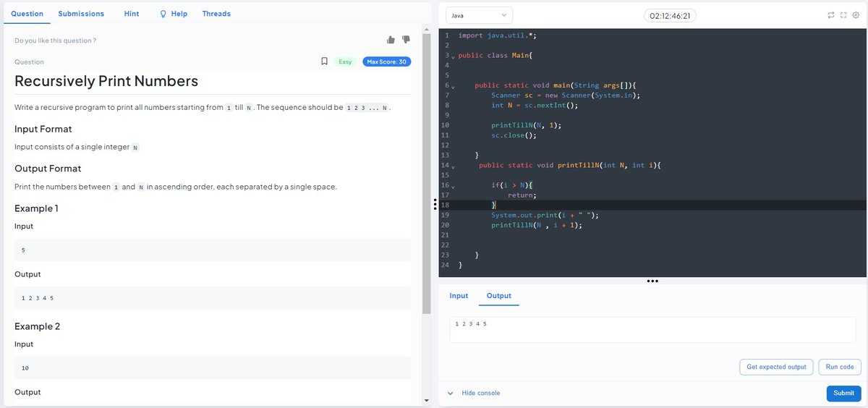Open the Submissions tab
Screen dimensions: 868x408
81,14
